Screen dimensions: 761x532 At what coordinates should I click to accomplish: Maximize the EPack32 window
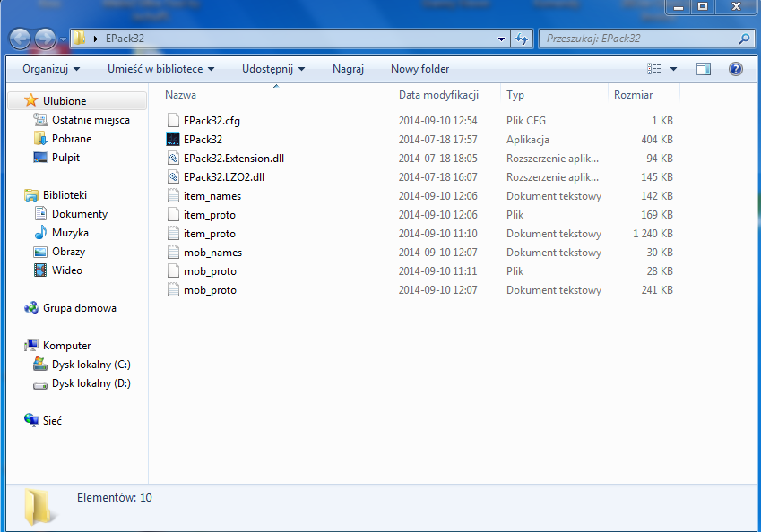click(x=702, y=7)
